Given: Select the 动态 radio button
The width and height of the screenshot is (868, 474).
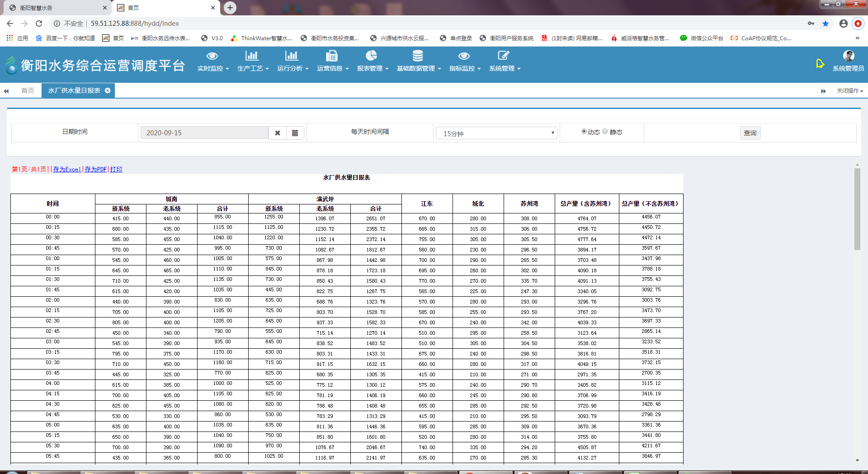Looking at the screenshot, I should coord(584,132).
